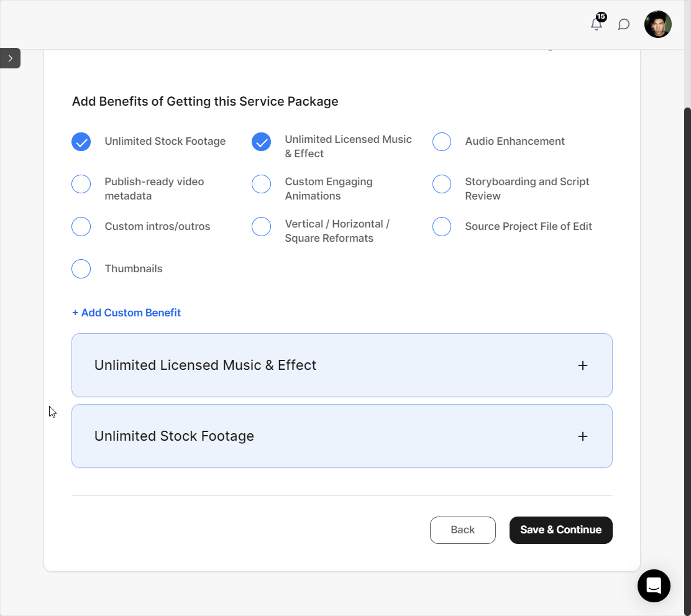Check the Custom intros/outros benefit

point(81,227)
